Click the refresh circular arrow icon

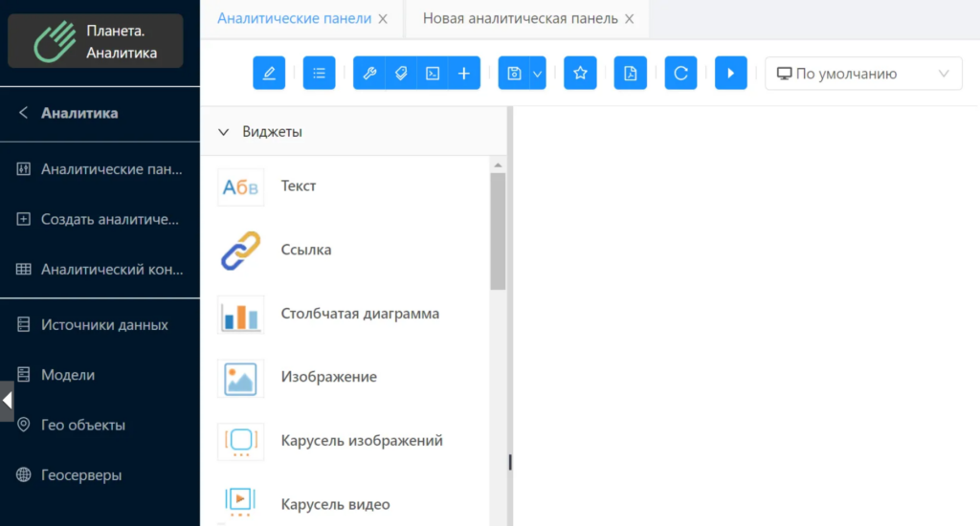[x=680, y=74]
